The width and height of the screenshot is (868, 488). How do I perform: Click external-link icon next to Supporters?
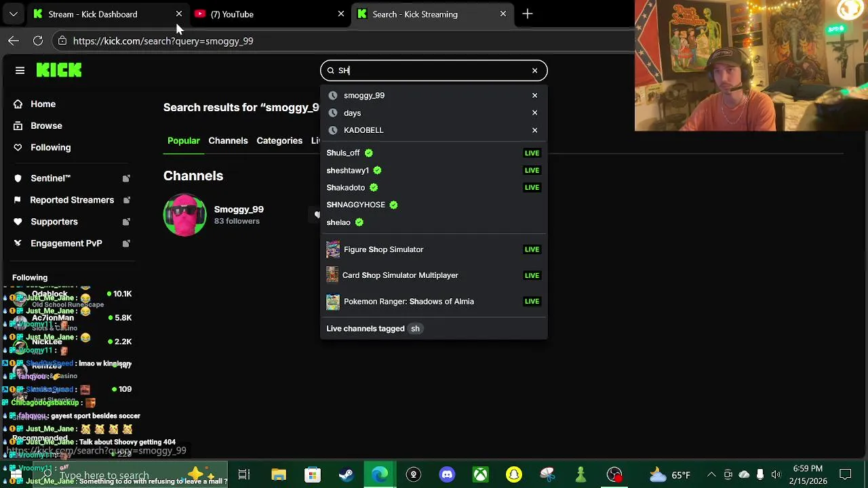click(x=126, y=222)
